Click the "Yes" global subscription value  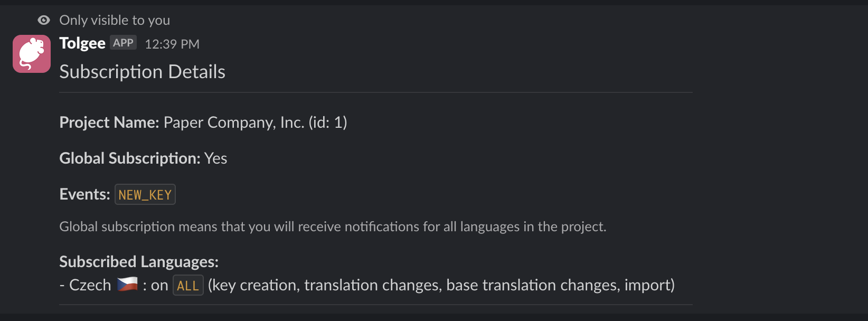point(215,158)
